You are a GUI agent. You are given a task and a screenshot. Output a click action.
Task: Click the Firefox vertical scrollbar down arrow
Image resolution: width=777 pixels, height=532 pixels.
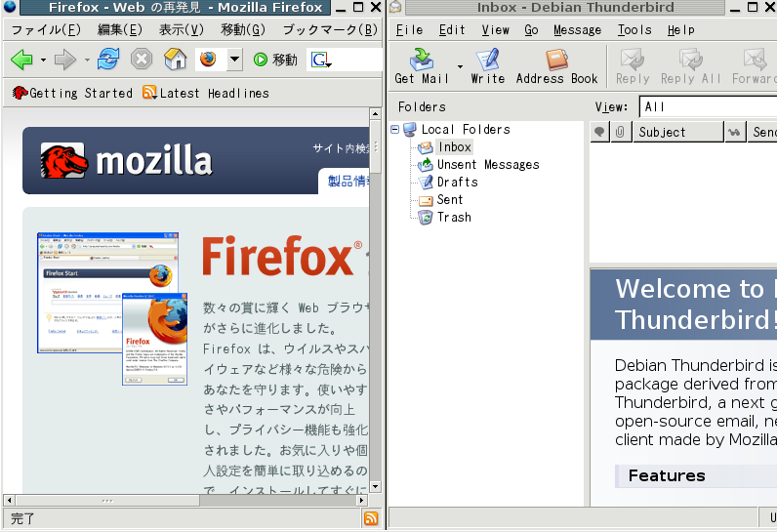pos(375,486)
